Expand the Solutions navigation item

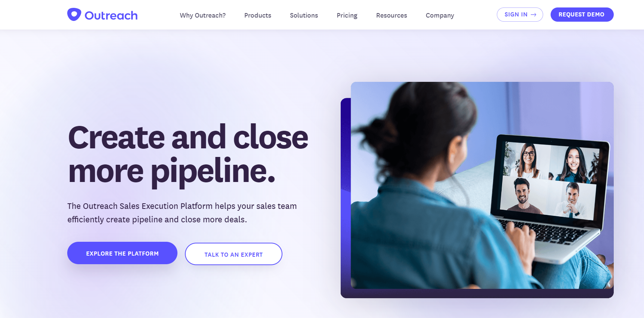304,15
